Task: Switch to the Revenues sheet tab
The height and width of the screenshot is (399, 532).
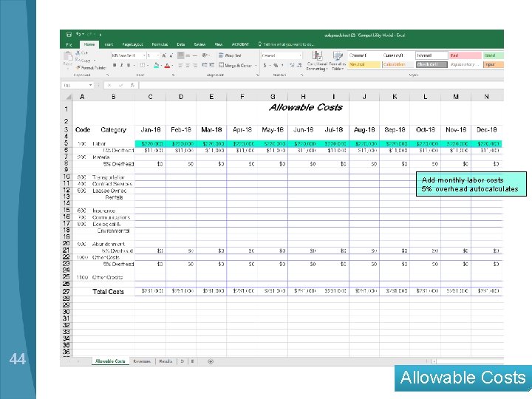Action: (142, 361)
